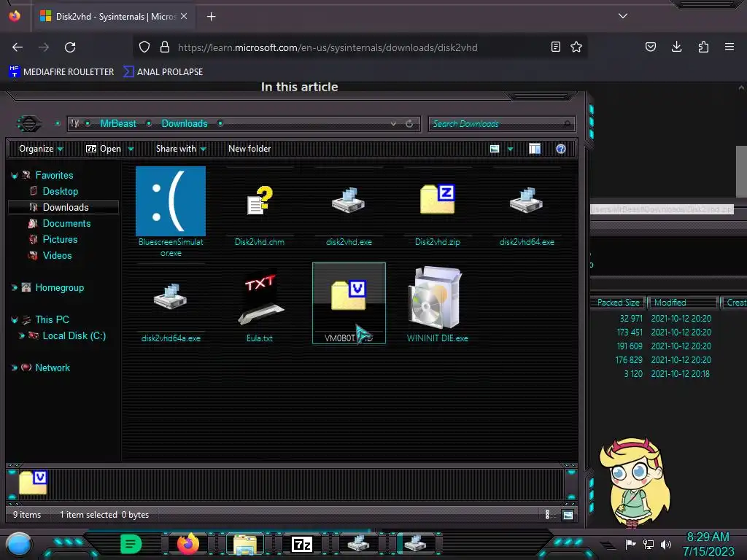Open the Share with dropdown

coord(181,149)
